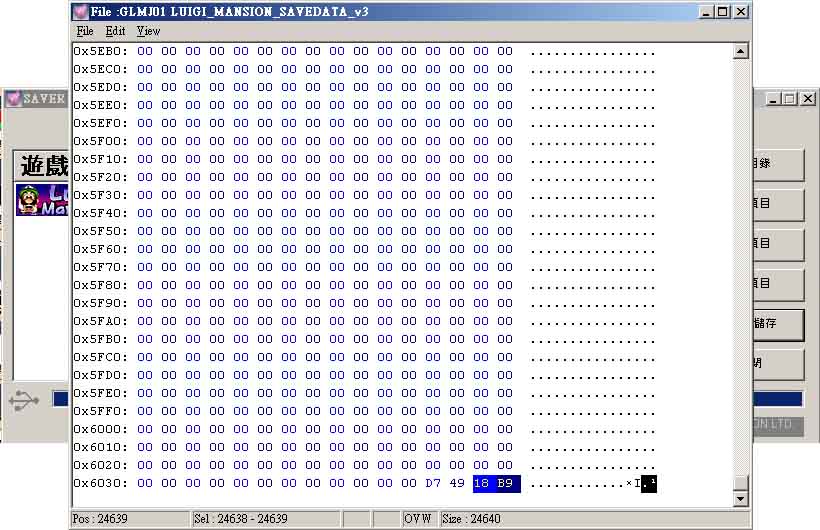Click the 目錄 button in SAVER window
The image size is (820, 530).
(778, 164)
